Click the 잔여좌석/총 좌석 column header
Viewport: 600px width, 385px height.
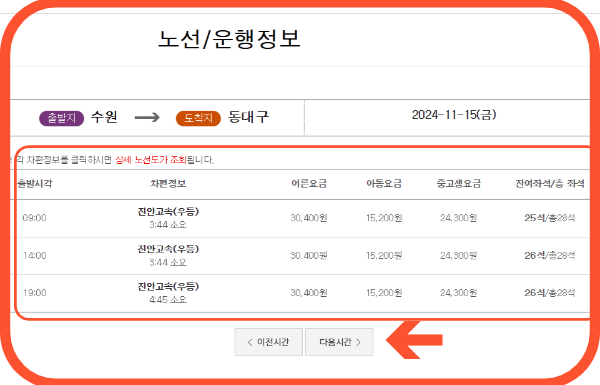[550, 184]
